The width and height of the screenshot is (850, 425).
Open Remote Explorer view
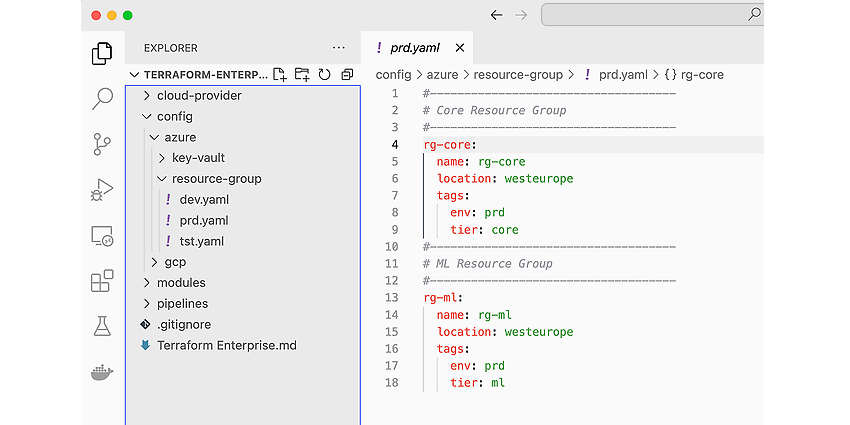[x=102, y=236]
